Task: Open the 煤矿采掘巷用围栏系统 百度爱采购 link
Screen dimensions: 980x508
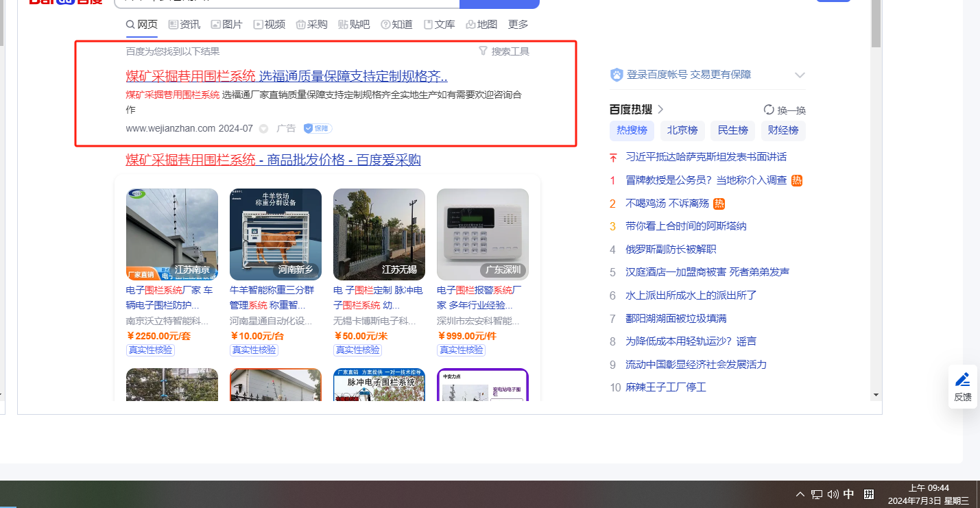Action: tap(273, 160)
